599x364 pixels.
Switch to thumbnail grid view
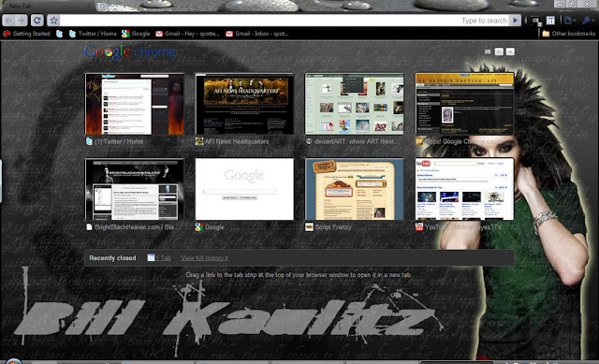[x=488, y=51]
